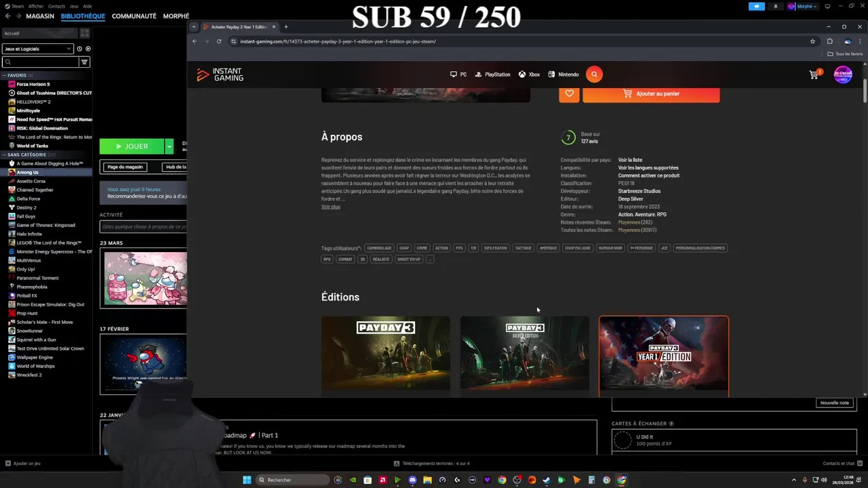Open the dropdown arrow next to JOUER
The image size is (868, 488).
[169, 146]
